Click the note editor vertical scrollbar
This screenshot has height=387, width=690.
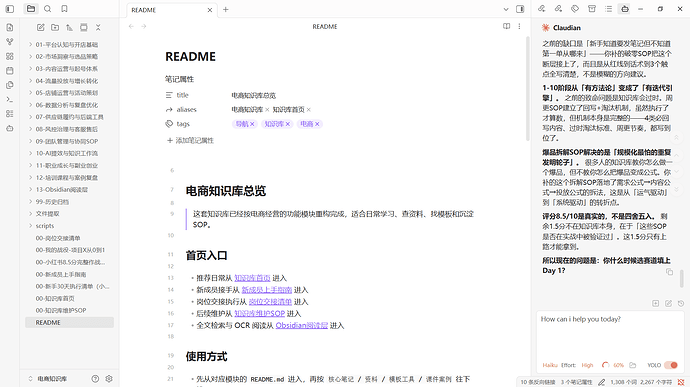528,88
